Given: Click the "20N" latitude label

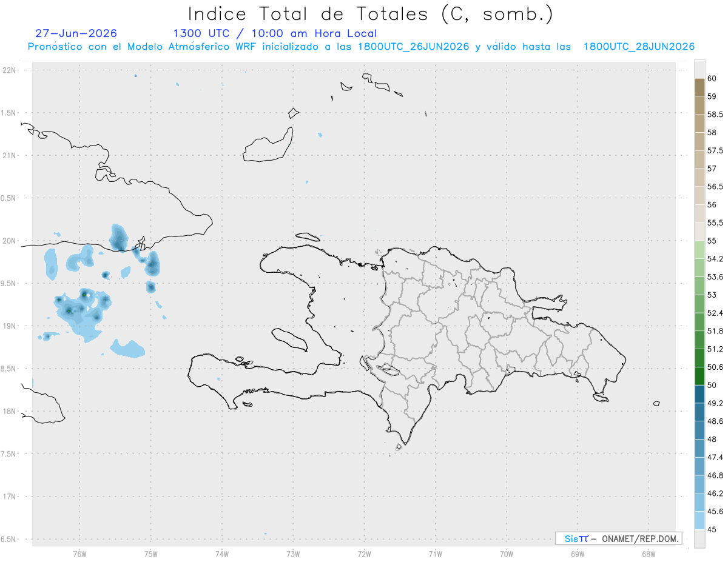Looking at the screenshot, I should point(10,241).
